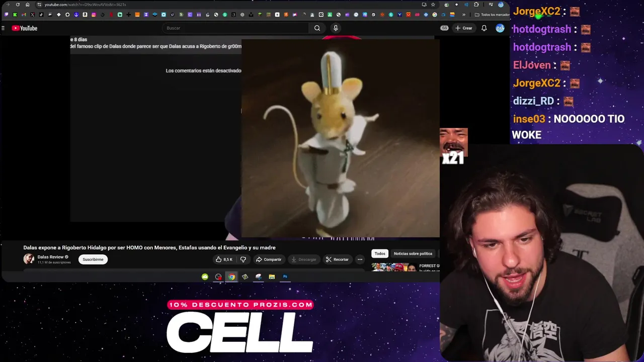
Task: Click chat username inse03
Action: (x=529, y=119)
